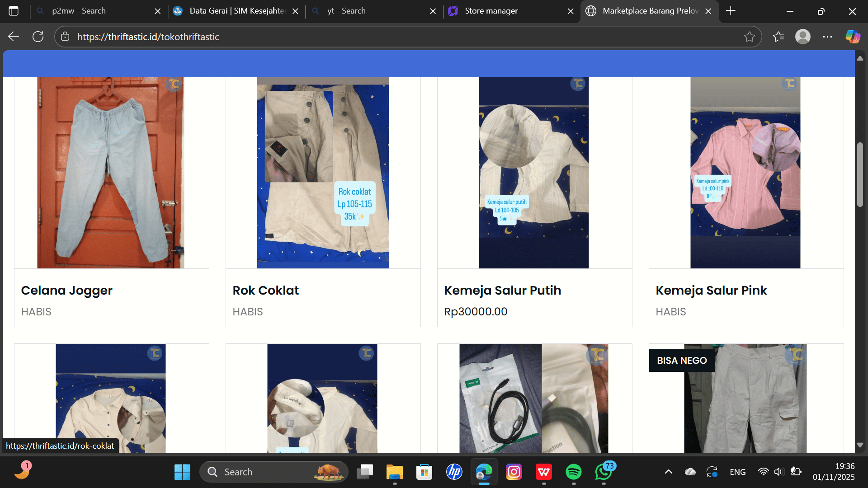Open the browser profile menu
The height and width of the screenshot is (488, 868).
(803, 37)
